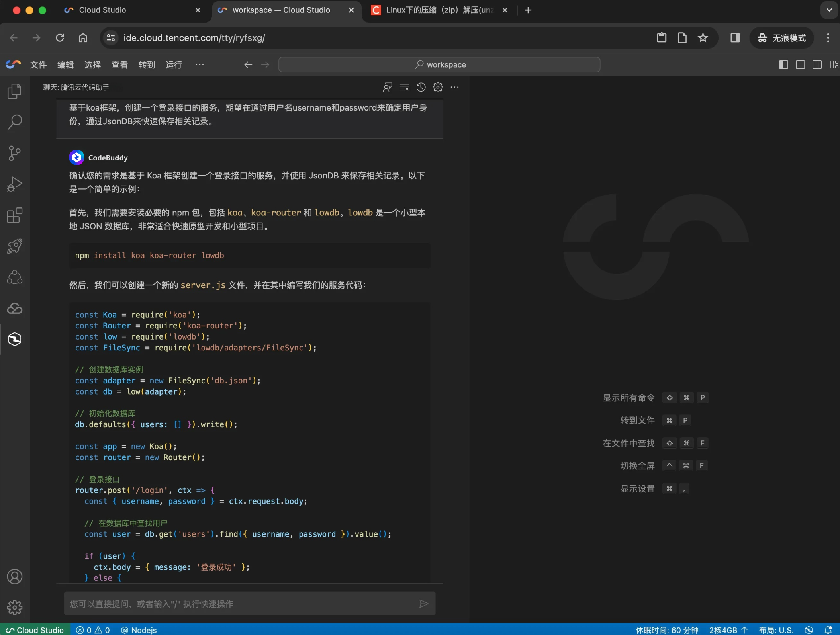Expand the menu bar overflow ellipsis

coord(200,64)
